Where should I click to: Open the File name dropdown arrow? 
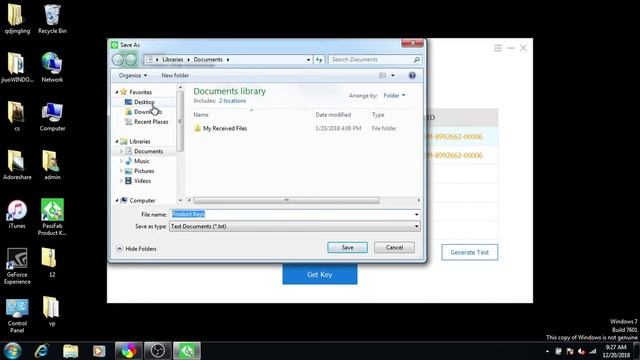point(416,214)
